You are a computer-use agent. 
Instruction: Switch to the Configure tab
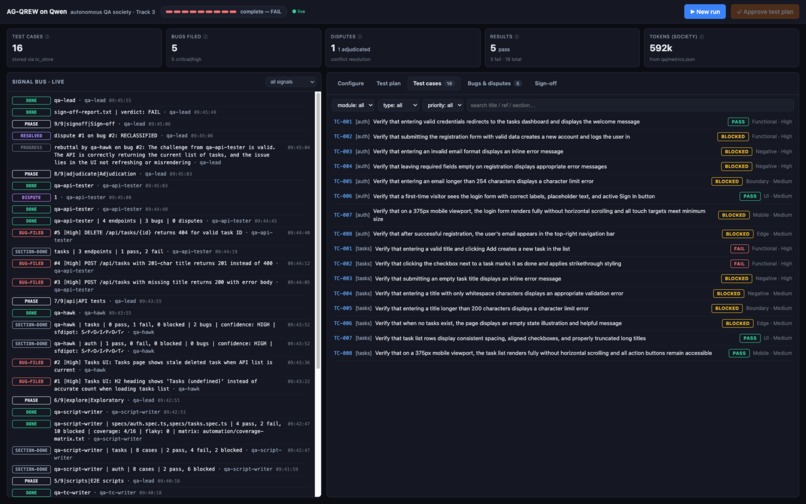pyautogui.click(x=351, y=83)
